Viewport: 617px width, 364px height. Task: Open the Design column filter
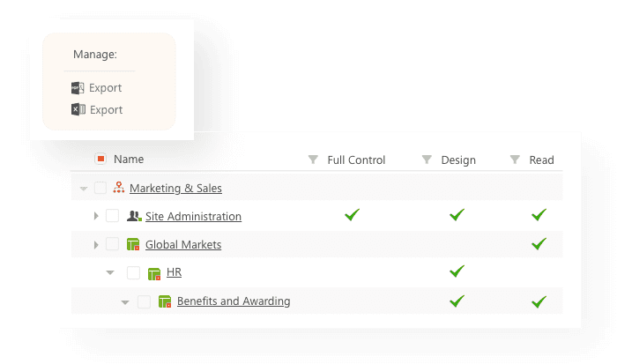(427, 160)
